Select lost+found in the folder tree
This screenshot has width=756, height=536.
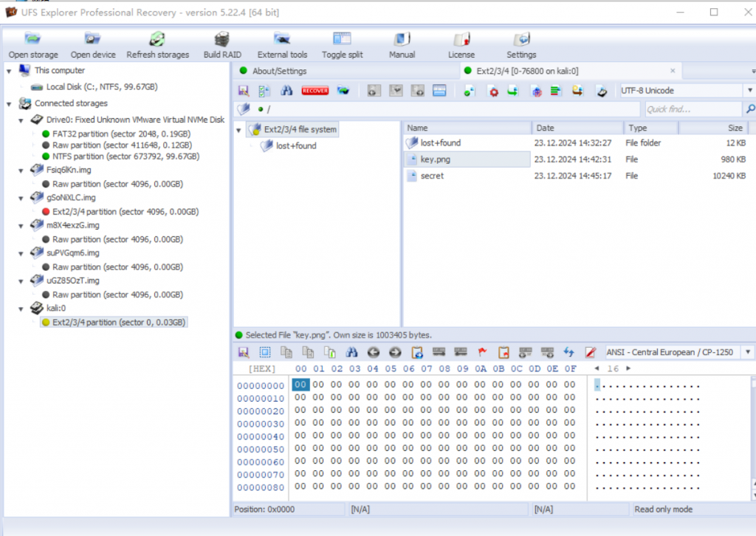click(296, 146)
